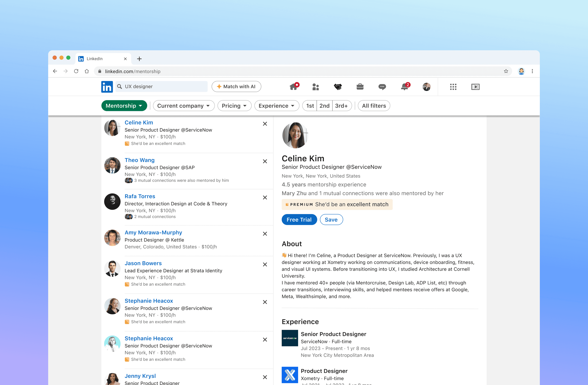Click the search magnifier icon
The height and width of the screenshot is (385, 588).
(120, 86)
